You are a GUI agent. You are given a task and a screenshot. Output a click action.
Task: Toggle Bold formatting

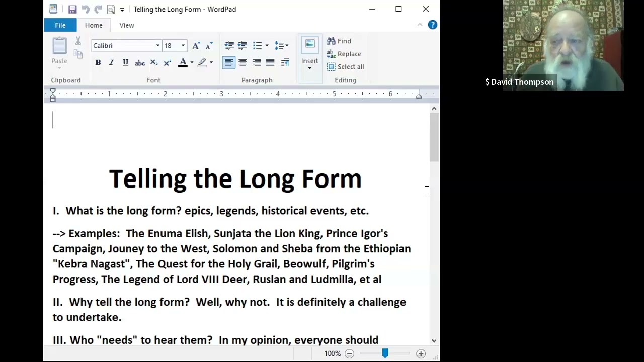click(98, 63)
